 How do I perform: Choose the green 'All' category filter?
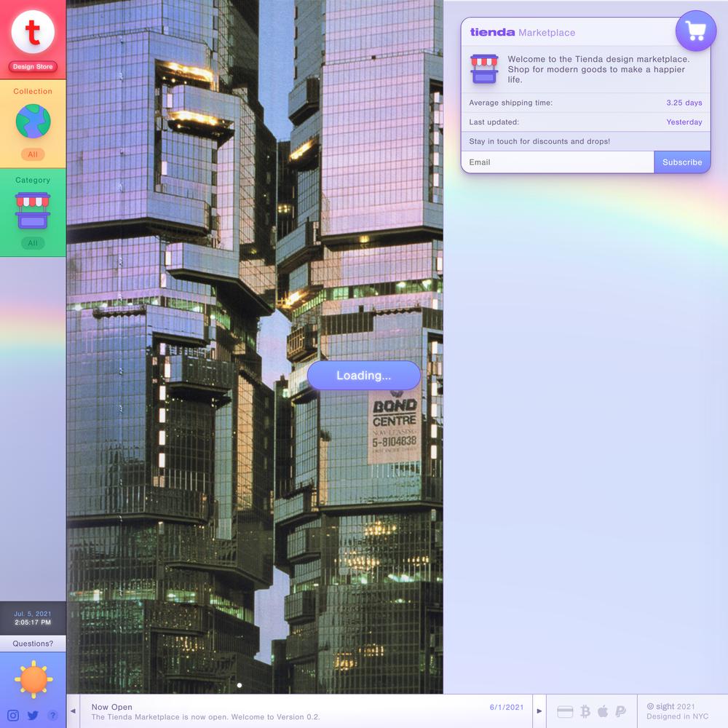(33, 243)
